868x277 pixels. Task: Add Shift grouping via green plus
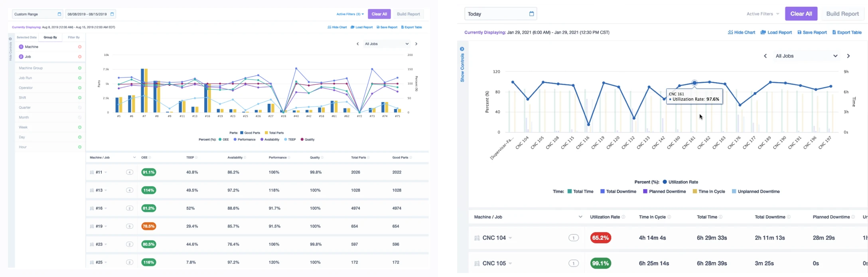(80, 98)
